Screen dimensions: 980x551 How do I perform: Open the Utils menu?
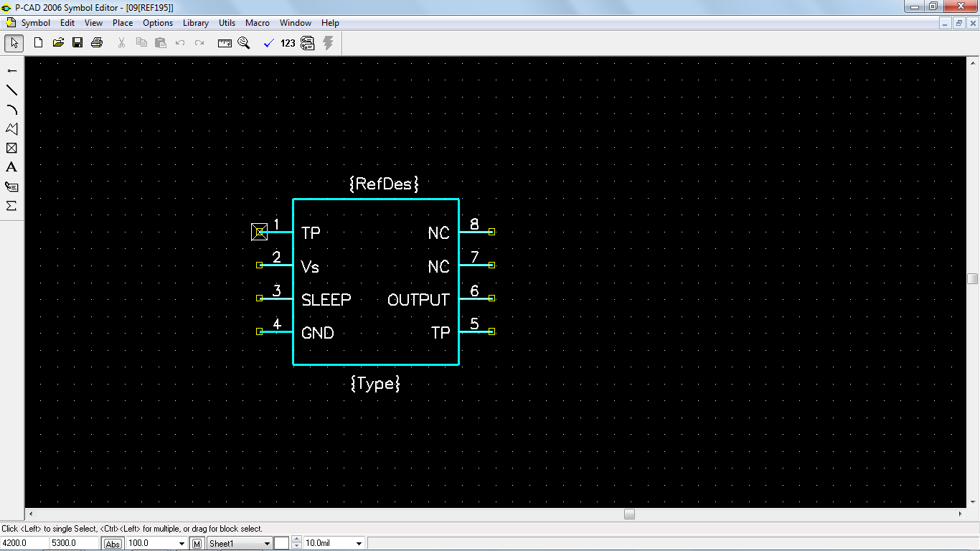point(227,23)
